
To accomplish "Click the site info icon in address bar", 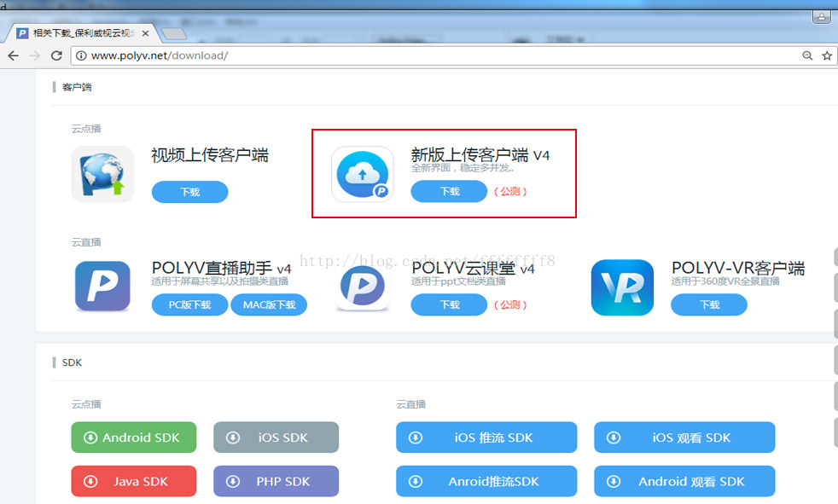I will click(81, 55).
